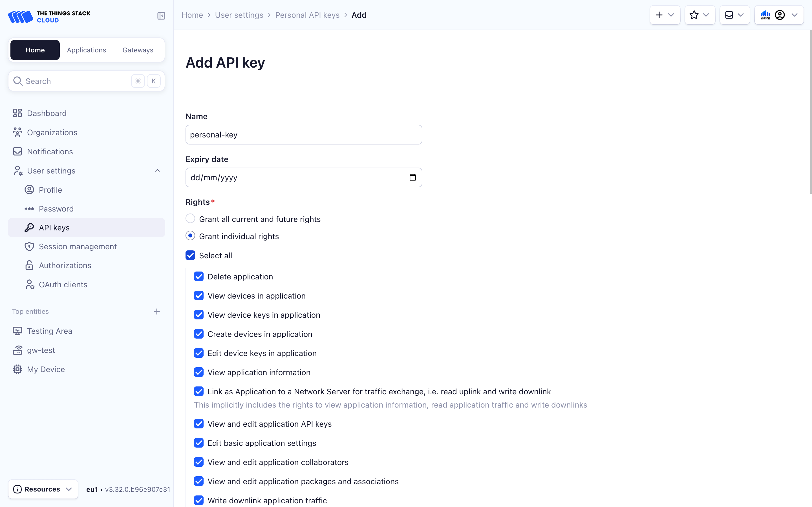
Task: Click The Things Stack Cloud logo
Action: tap(49, 16)
